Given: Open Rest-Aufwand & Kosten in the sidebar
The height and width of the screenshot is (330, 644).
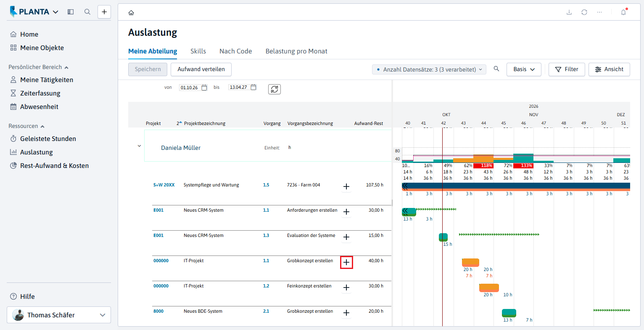Looking at the screenshot, I should click(54, 166).
